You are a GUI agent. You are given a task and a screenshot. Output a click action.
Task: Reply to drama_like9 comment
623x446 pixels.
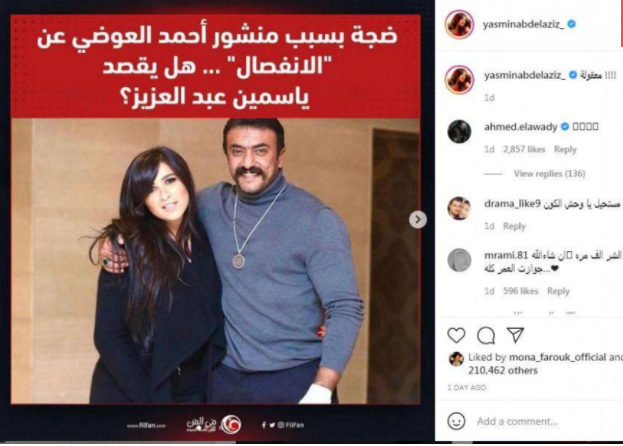(514, 226)
